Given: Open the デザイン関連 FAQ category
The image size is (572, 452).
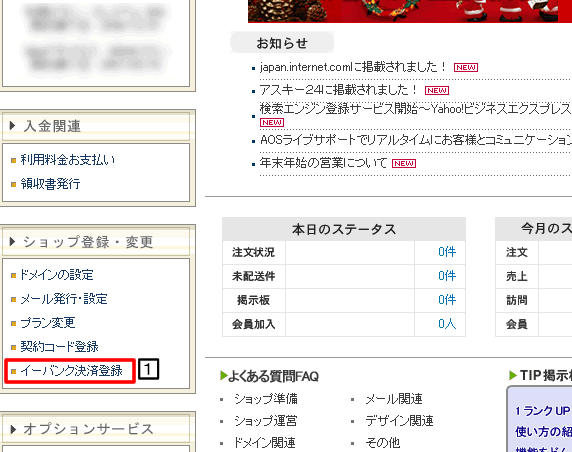Looking at the screenshot, I should coord(399,421).
